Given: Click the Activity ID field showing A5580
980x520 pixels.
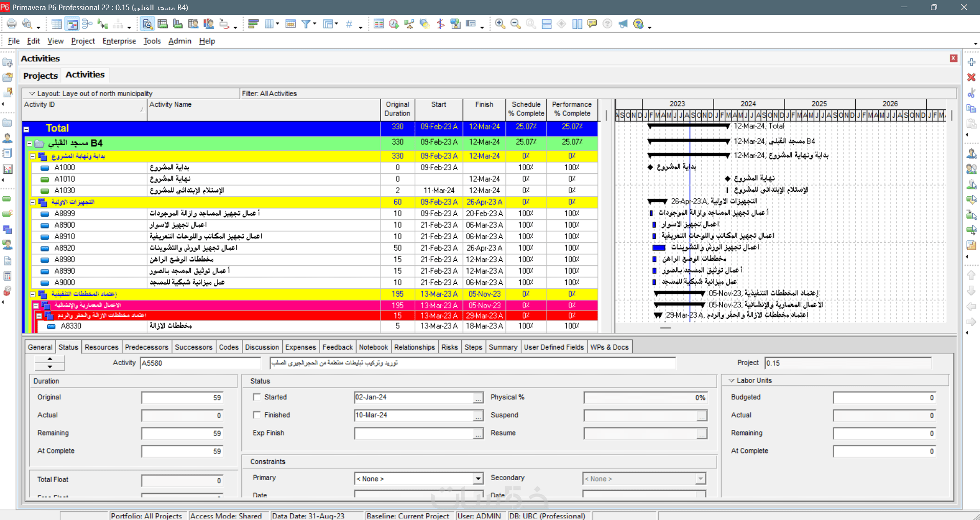Looking at the screenshot, I should [x=201, y=363].
